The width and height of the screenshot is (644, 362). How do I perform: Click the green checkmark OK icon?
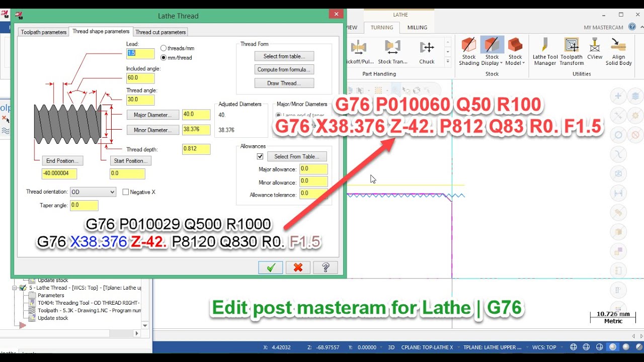(x=271, y=267)
